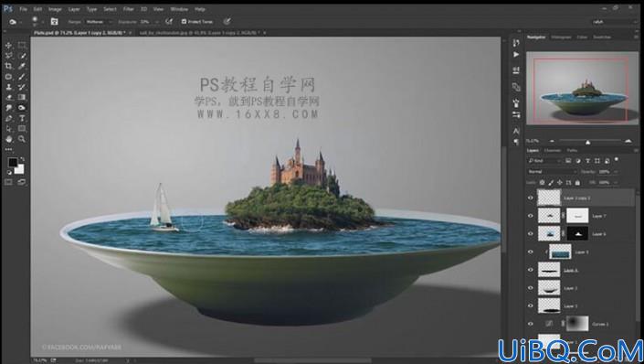Screen dimensions: 644x364
Task: Click the Navigator zoom slider handle
Action: [x=587, y=142]
